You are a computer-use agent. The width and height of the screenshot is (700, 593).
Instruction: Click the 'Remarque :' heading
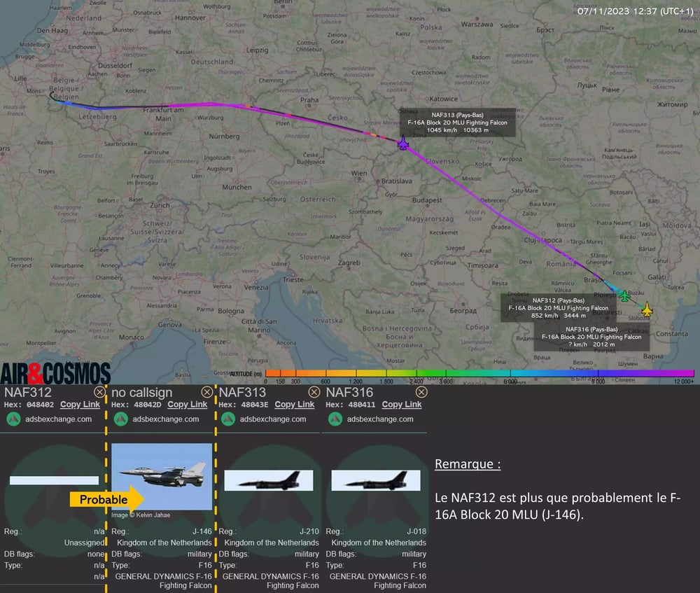[468, 464]
